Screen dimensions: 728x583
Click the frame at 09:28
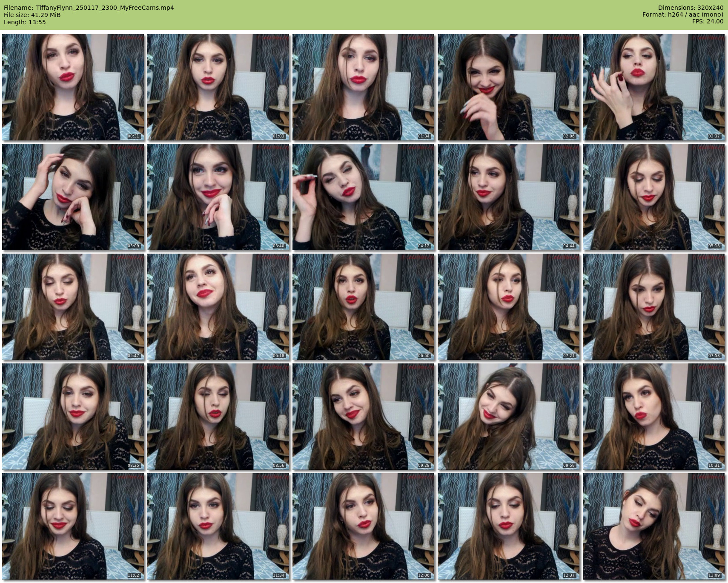tap(363, 417)
